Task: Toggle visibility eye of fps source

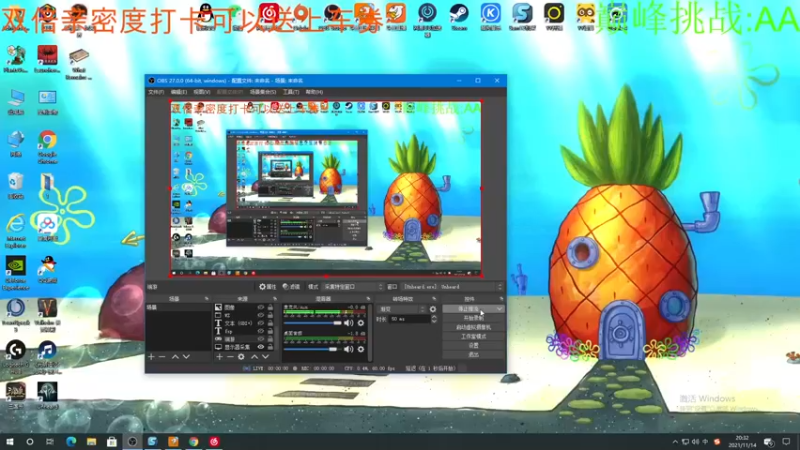Action: [261, 331]
